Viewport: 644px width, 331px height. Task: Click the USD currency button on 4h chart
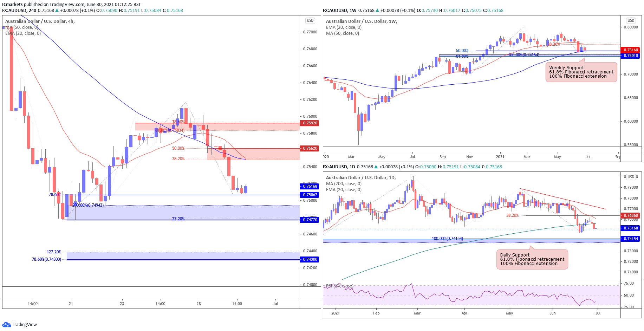click(x=310, y=21)
